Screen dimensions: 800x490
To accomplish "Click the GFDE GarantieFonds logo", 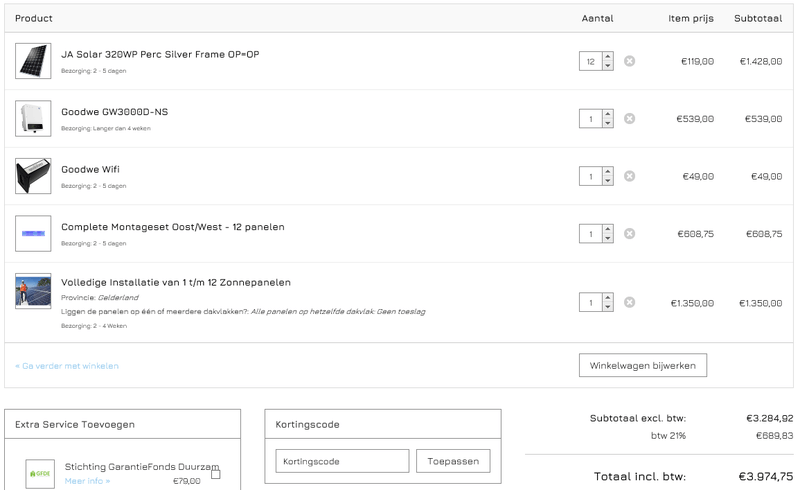I will [40, 474].
